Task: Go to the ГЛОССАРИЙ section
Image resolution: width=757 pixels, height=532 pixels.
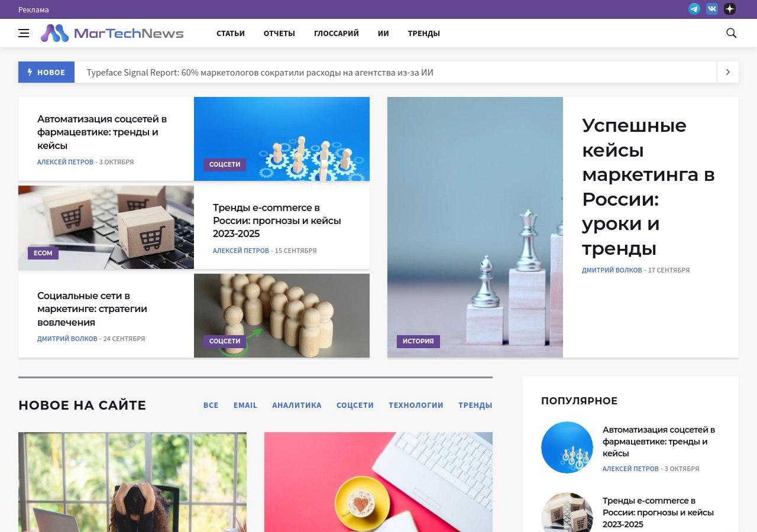Action: tap(336, 34)
